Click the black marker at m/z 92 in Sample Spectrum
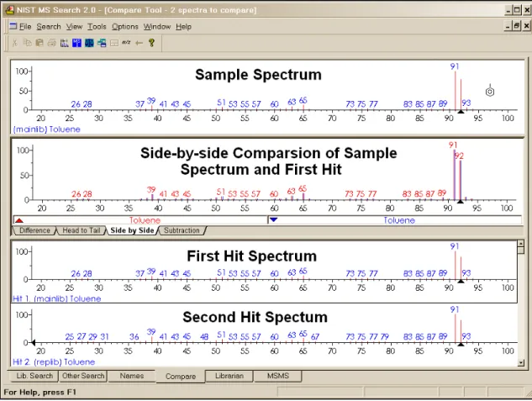This screenshot has height=401, width=532. [x=461, y=112]
